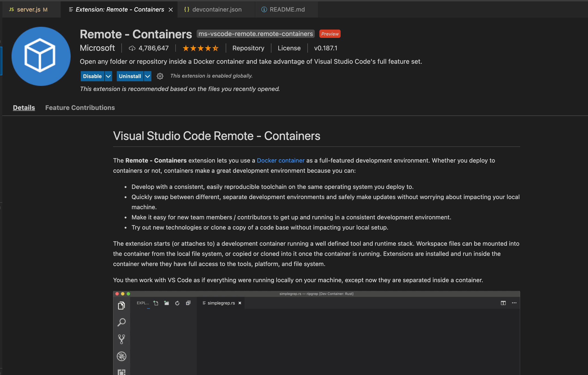Open the Explorer icon in the embedded screenshot

coord(122,305)
